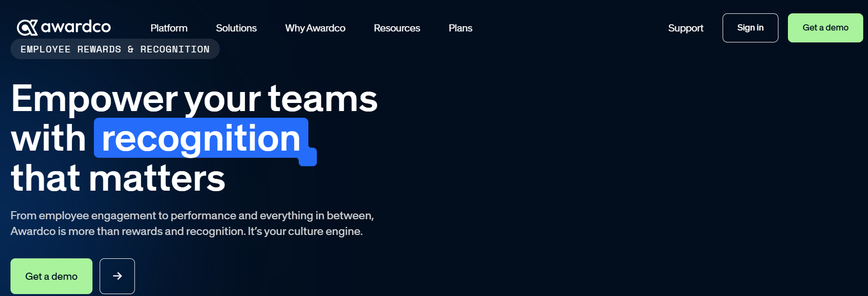The height and width of the screenshot is (296, 868).
Task: Open the Support link
Action: click(685, 28)
